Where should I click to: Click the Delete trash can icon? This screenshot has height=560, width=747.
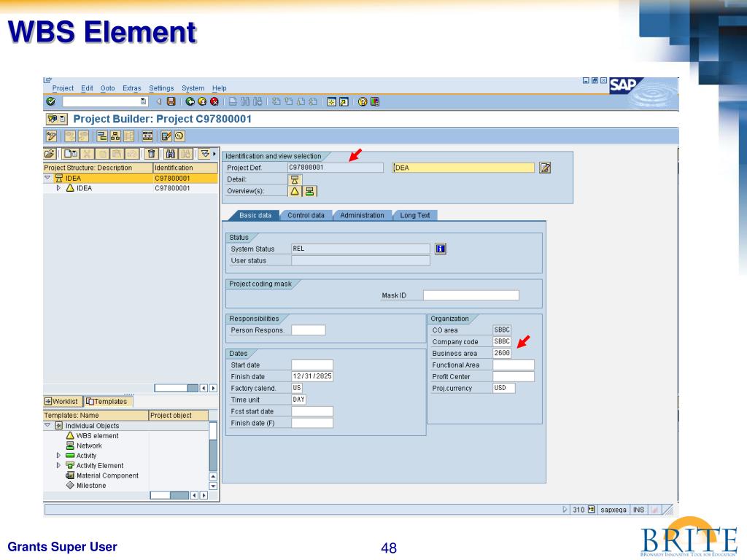[152, 154]
